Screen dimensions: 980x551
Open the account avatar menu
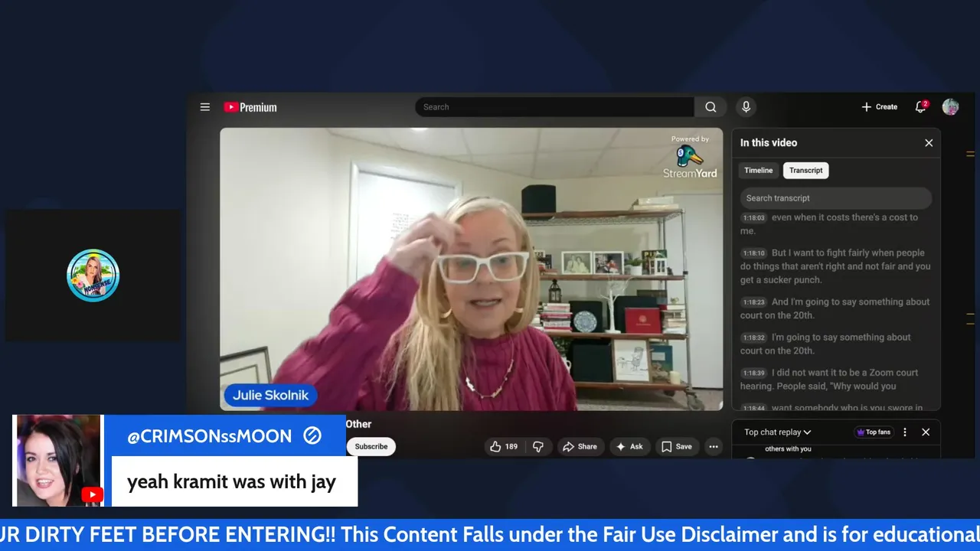point(950,107)
